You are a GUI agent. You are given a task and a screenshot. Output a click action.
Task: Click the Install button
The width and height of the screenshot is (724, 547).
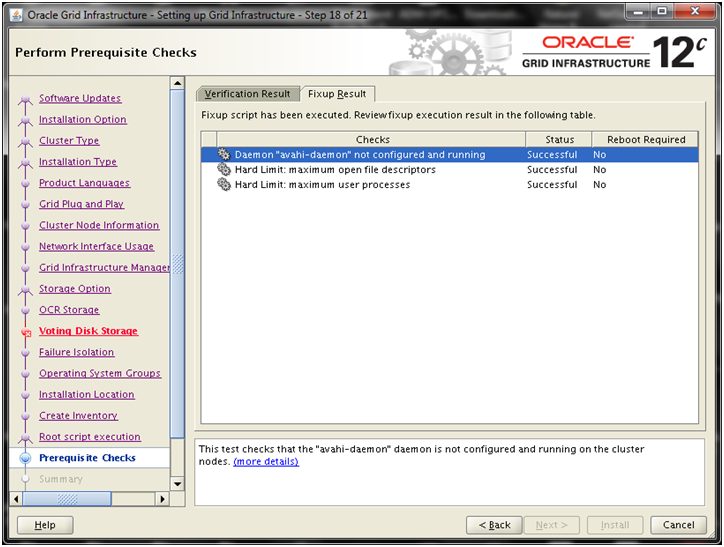pos(615,525)
